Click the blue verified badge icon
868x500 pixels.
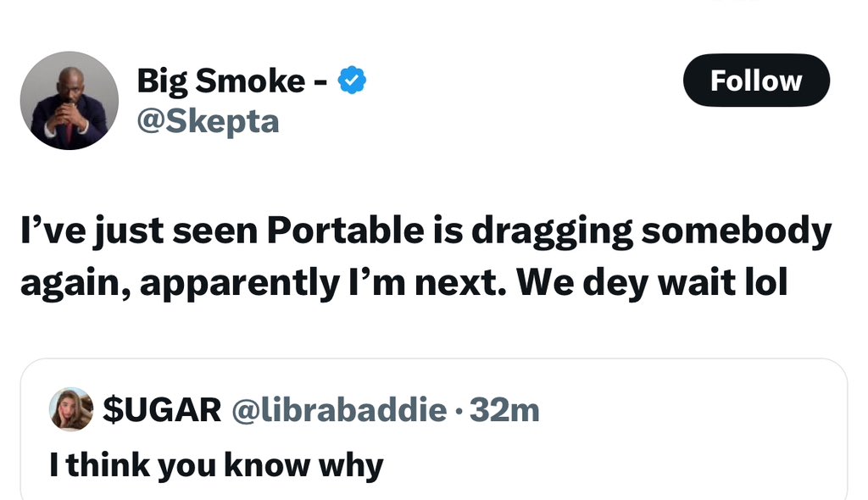coord(352,81)
